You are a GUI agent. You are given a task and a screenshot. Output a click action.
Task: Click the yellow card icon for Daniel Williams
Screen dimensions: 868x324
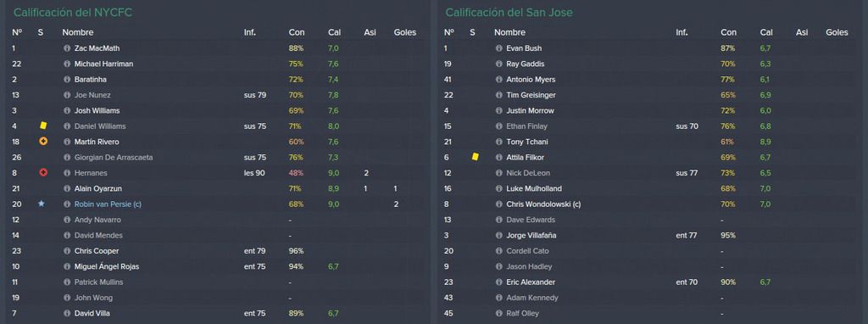click(x=43, y=126)
